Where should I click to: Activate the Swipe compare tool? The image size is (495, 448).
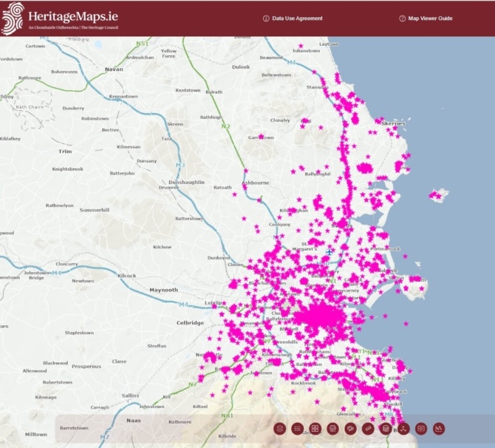[x=421, y=429]
